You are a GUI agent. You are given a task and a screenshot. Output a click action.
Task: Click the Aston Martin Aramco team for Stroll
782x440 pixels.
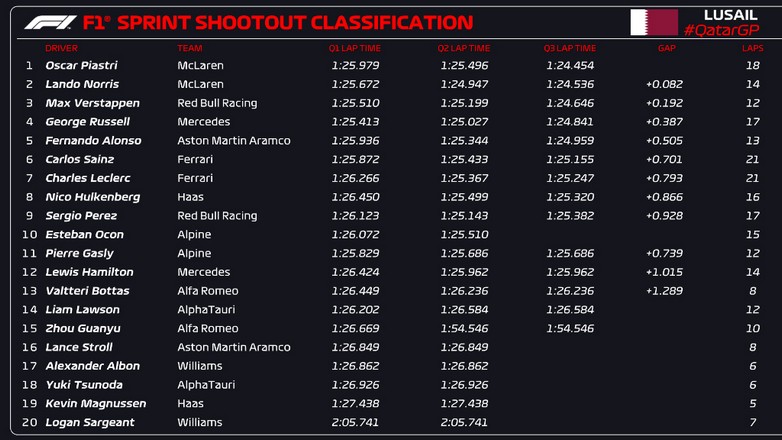(233, 347)
